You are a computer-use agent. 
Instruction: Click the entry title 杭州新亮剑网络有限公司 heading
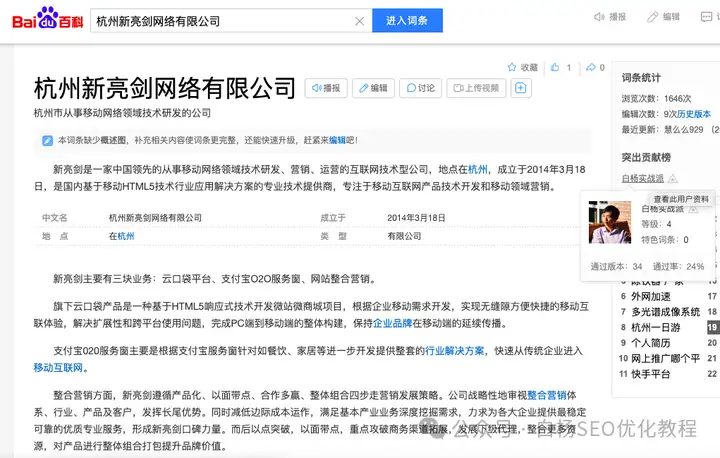pos(165,88)
